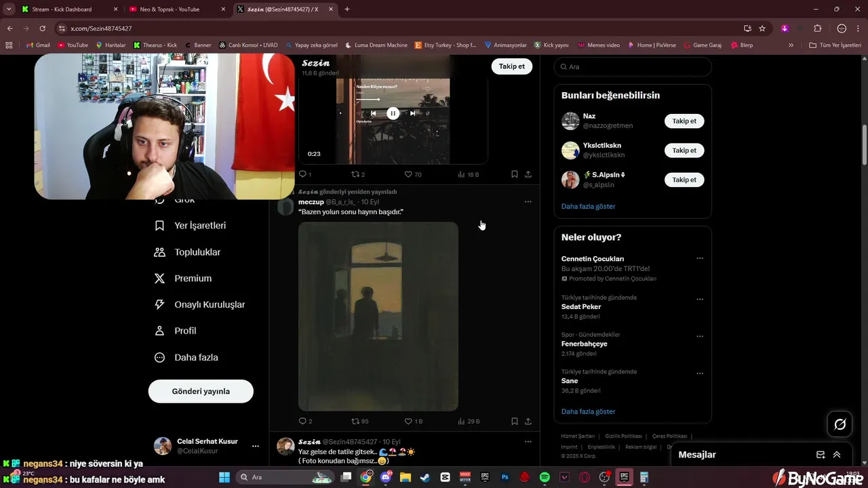Open Spotify from taskbar
Screen dimensions: 868x488
click(x=545, y=477)
